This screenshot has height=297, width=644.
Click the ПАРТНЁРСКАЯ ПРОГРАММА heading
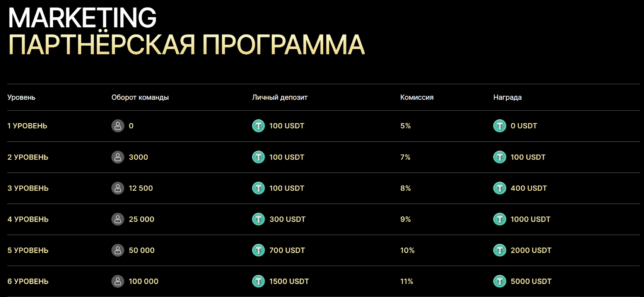pos(186,44)
